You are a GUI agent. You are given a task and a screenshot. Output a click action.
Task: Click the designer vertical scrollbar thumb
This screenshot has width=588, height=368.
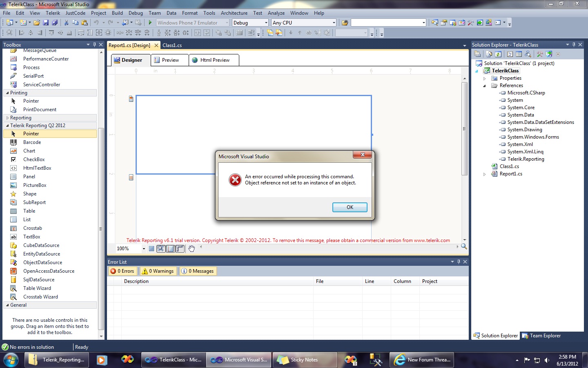464,129
